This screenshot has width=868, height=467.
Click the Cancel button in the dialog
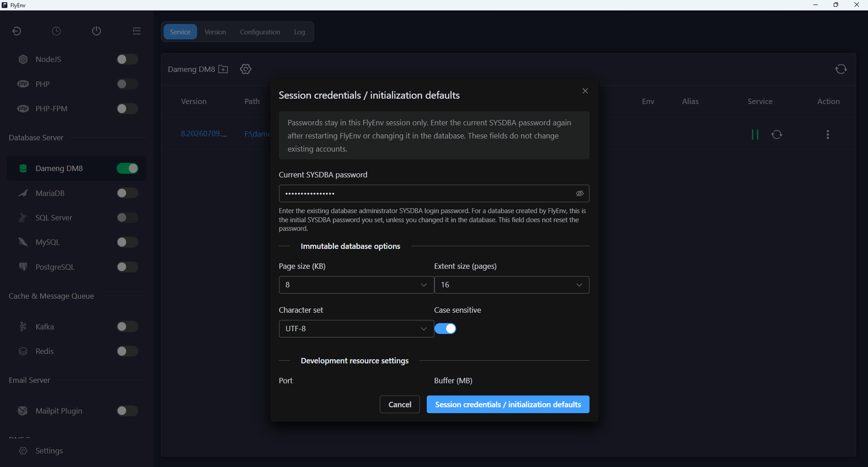400,405
